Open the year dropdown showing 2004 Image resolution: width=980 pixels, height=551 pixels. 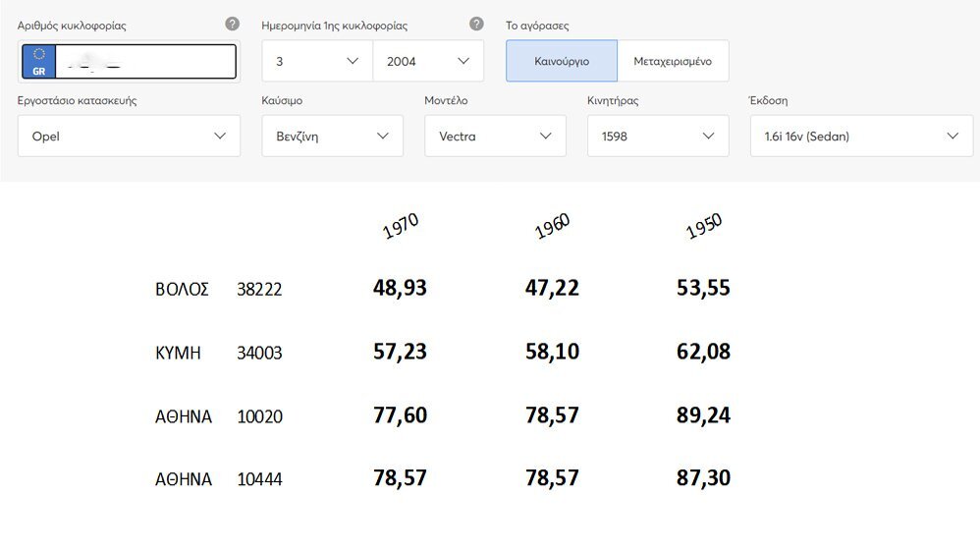(x=428, y=61)
